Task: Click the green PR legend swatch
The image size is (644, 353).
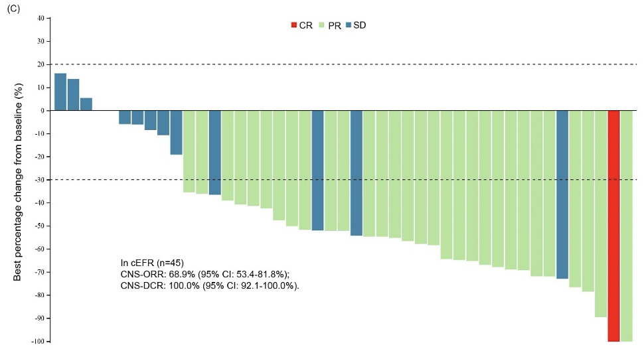Action: tap(322, 25)
